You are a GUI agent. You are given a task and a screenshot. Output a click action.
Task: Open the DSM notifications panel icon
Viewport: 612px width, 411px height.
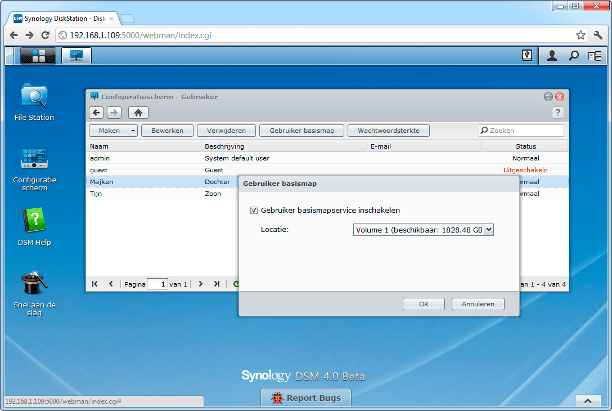[x=527, y=55]
